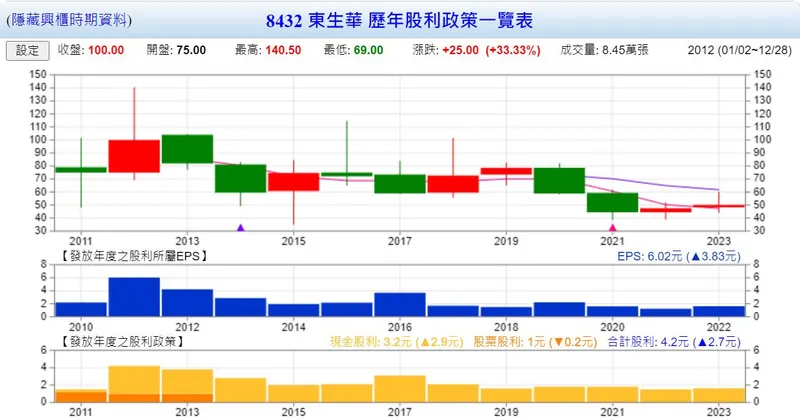Select the yellow dividend bar above 2017
This screenshot has height=420, width=800.
click(x=400, y=389)
